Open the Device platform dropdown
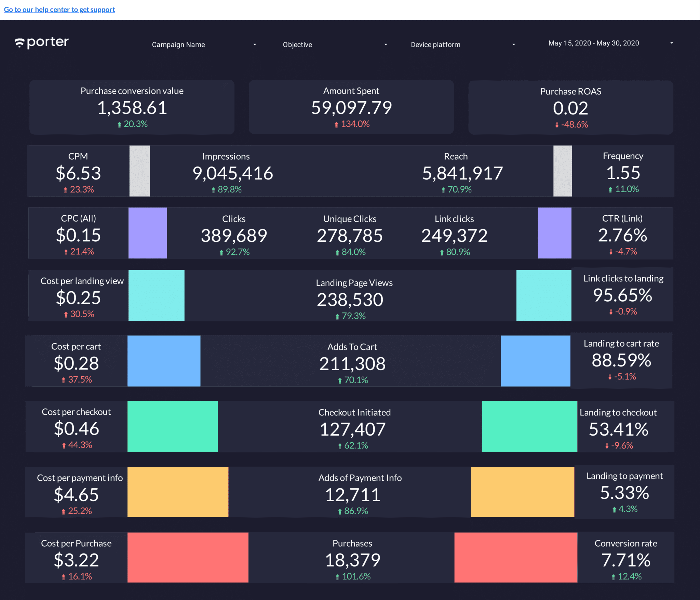 click(463, 44)
